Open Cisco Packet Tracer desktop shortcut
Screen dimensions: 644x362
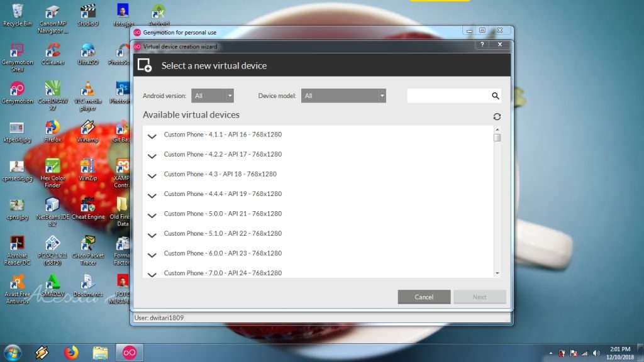point(88,250)
